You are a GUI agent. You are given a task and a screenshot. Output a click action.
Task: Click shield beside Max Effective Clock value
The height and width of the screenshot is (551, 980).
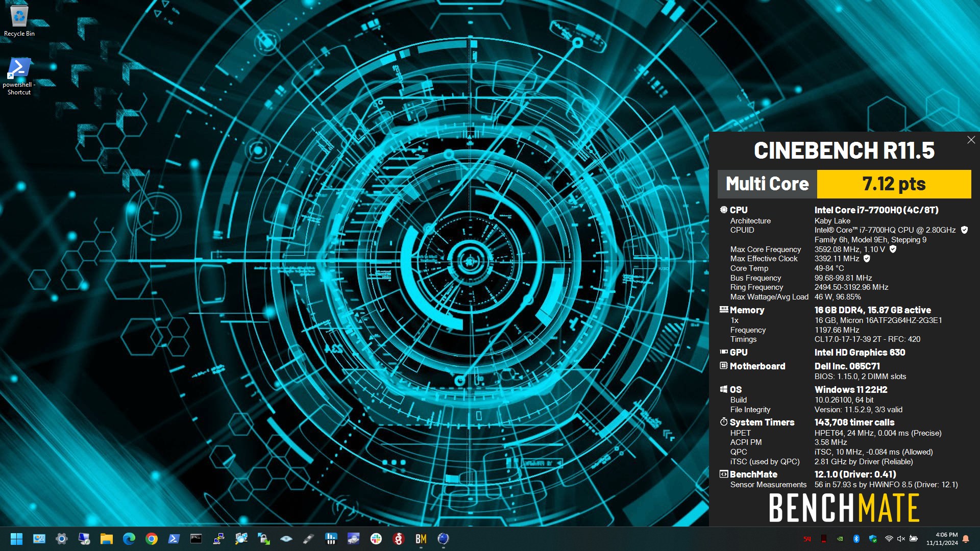[x=867, y=259]
